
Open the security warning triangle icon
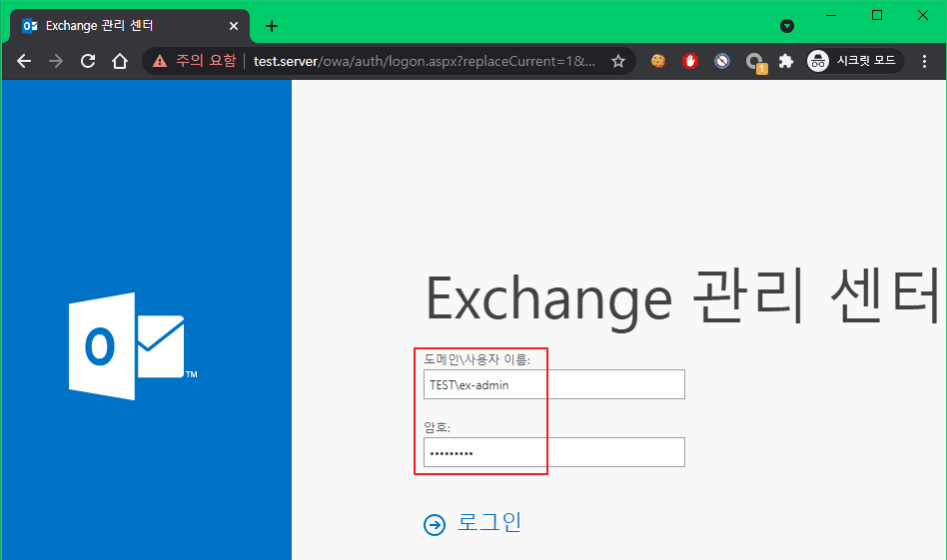[160, 61]
